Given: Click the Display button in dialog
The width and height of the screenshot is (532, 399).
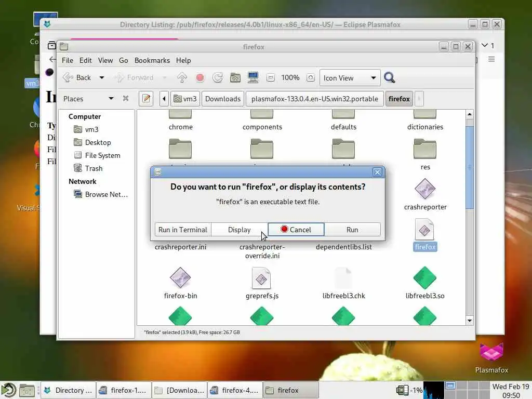Looking at the screenshot, I should pyautogui.click(x=239, y=230).
